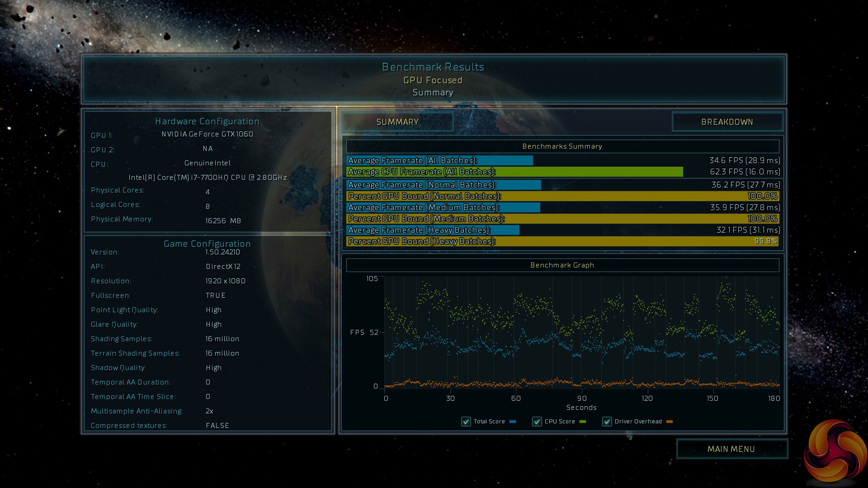Open the Summary tab

coord(397,122)
